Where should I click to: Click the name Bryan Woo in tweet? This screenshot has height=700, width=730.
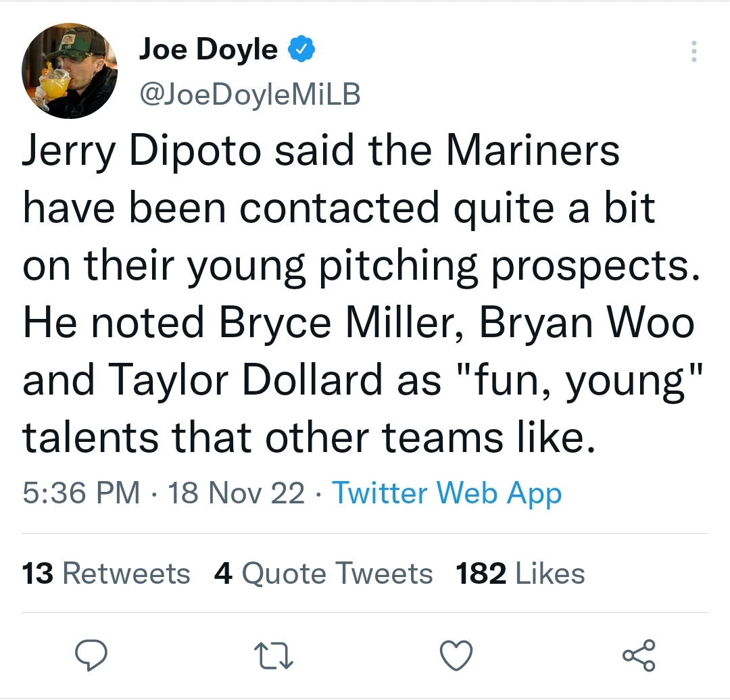coord(587,322)
